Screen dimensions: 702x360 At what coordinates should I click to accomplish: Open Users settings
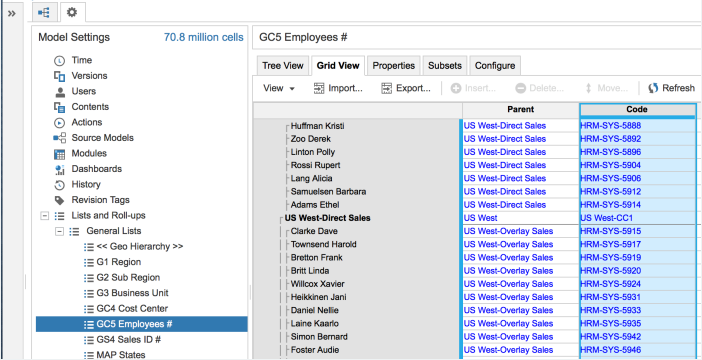pos(84,91)
